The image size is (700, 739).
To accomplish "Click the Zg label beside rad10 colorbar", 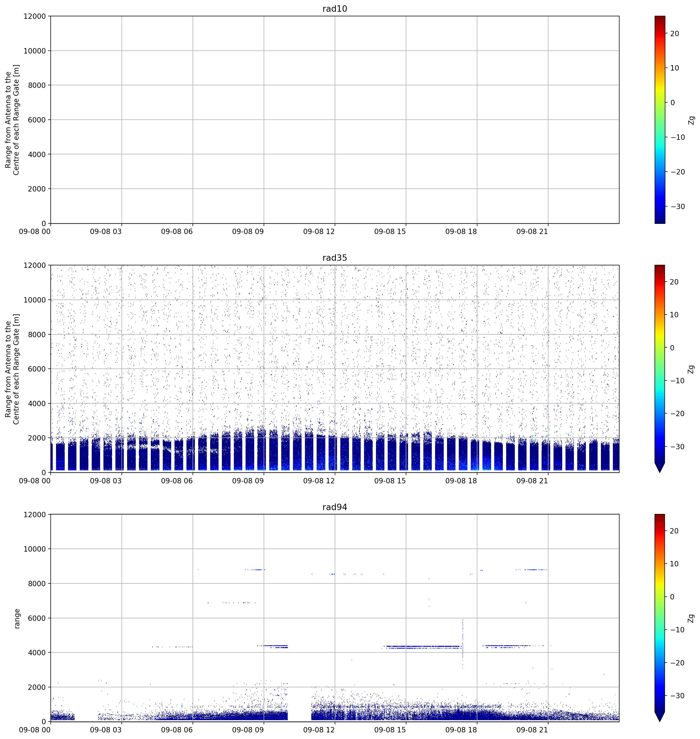I will (x=691, y=120).
